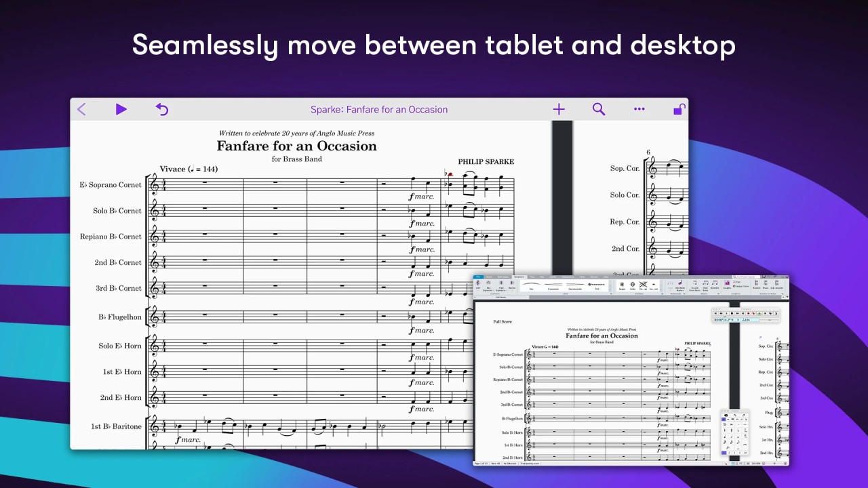868x488 pixels.
Task: Open the three-dots more options menu
Action: click(x=639, y=109)
